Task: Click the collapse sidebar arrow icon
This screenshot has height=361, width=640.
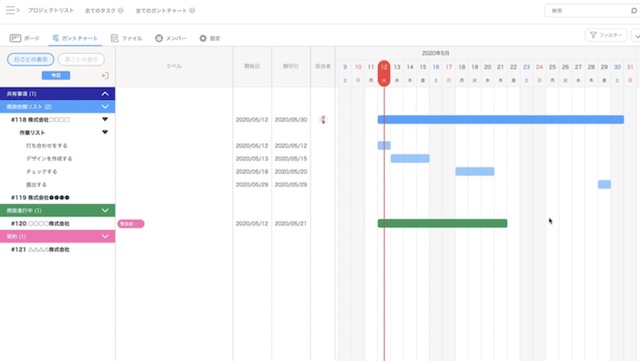Action: tap(105, 76)
